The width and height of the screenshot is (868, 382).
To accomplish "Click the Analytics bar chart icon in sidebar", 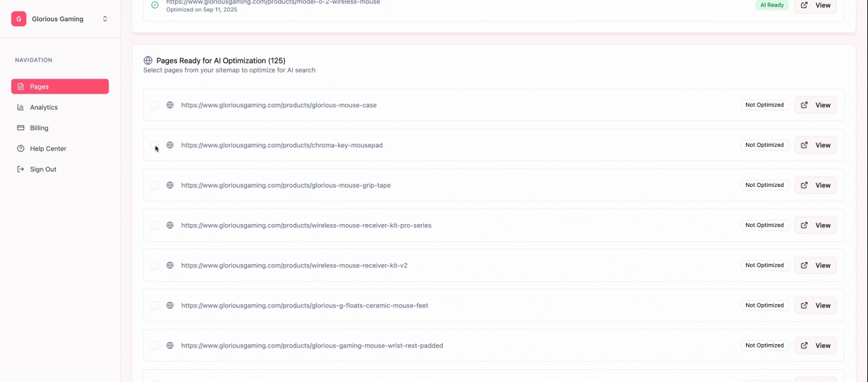I will (x=20, y=107).
